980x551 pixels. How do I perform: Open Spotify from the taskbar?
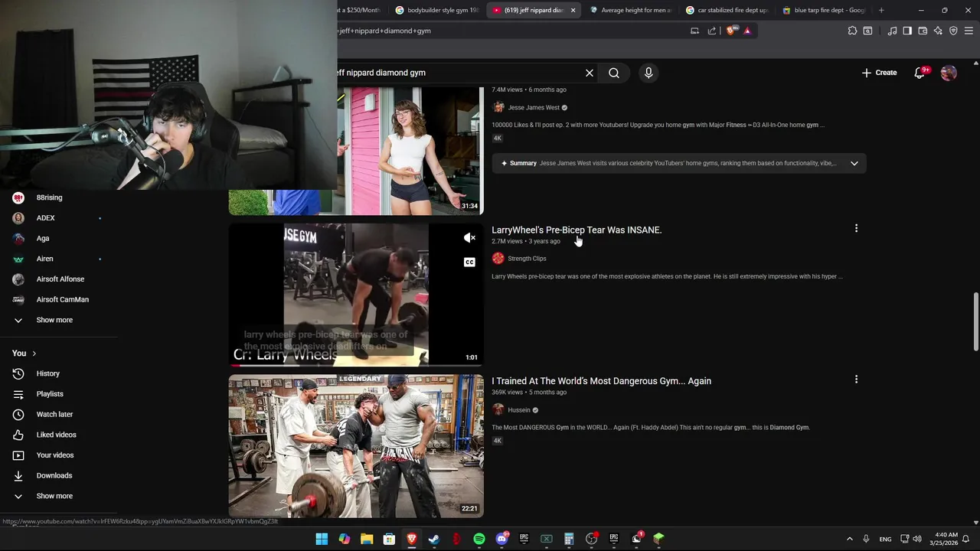pyautogui.click(x=479, y=539)
